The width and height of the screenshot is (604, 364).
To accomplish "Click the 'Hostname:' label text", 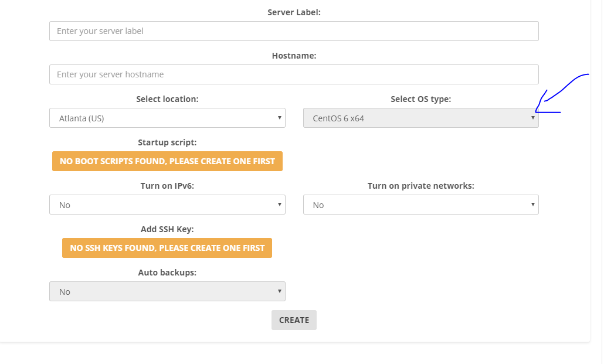I will (294, 56).
